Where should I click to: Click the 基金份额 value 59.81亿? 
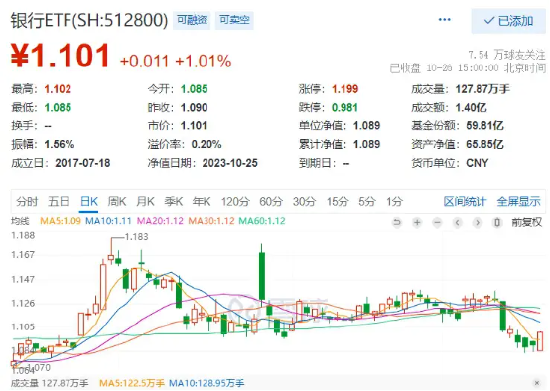point(485,126)
